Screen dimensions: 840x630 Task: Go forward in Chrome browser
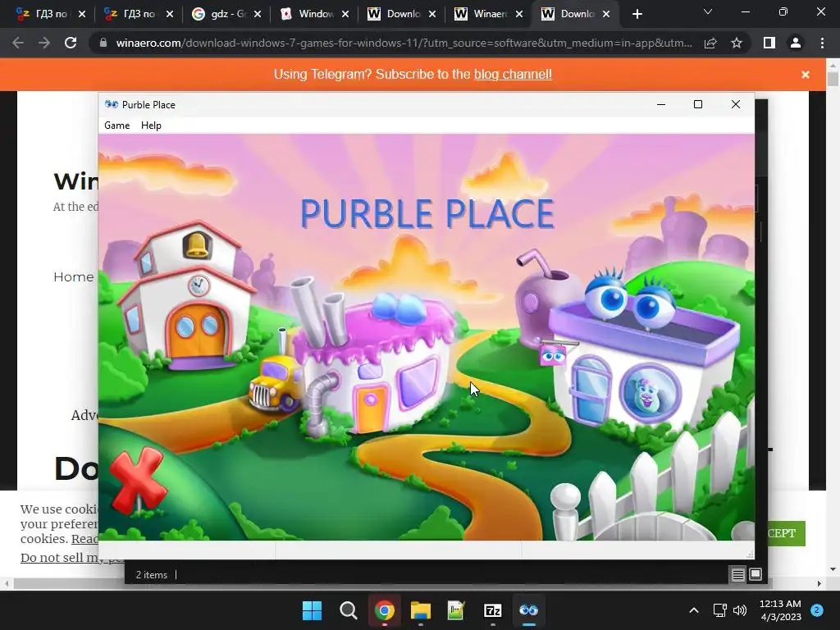[44, 43]
